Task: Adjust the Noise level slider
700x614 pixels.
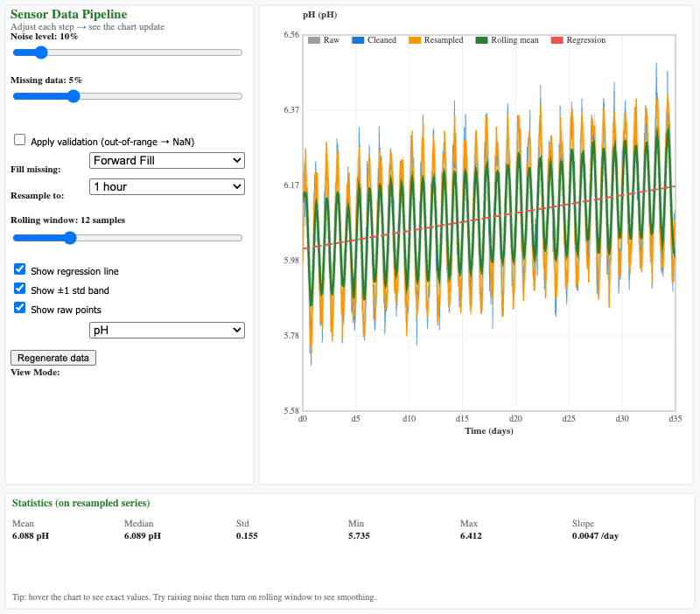Action: pyautogui.click(x=128, y=52)
